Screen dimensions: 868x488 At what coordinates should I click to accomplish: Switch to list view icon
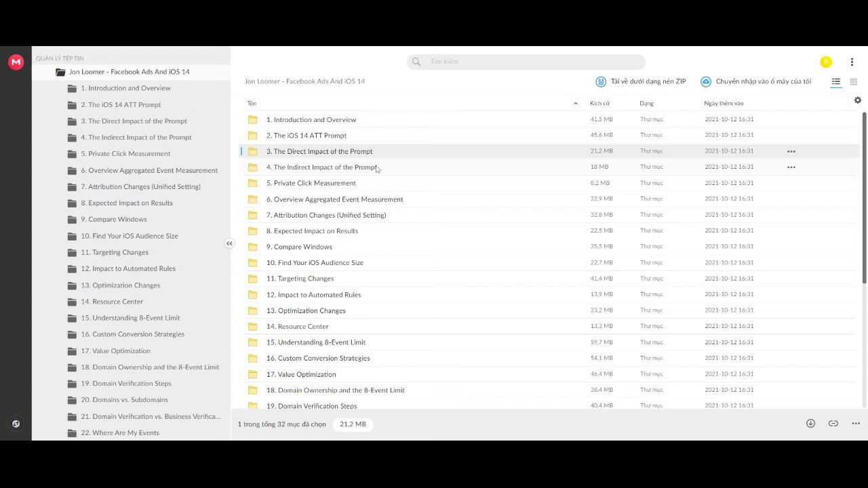[836, 81]
